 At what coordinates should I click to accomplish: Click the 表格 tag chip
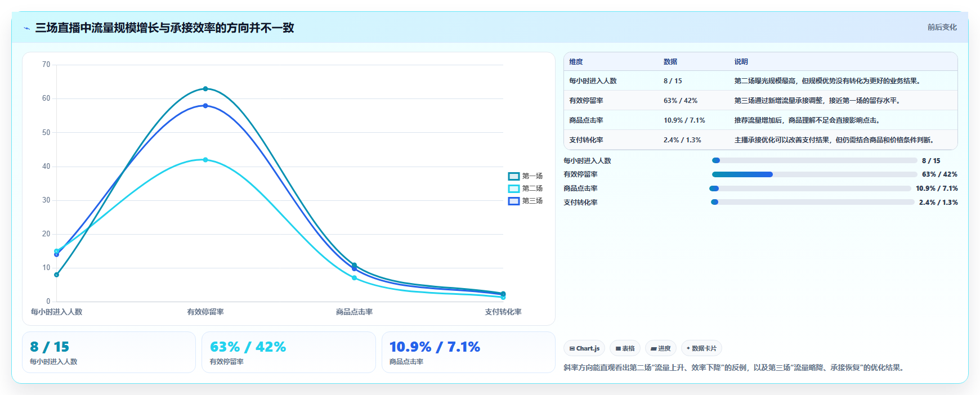pyautogui.click(x=625, y=348)
